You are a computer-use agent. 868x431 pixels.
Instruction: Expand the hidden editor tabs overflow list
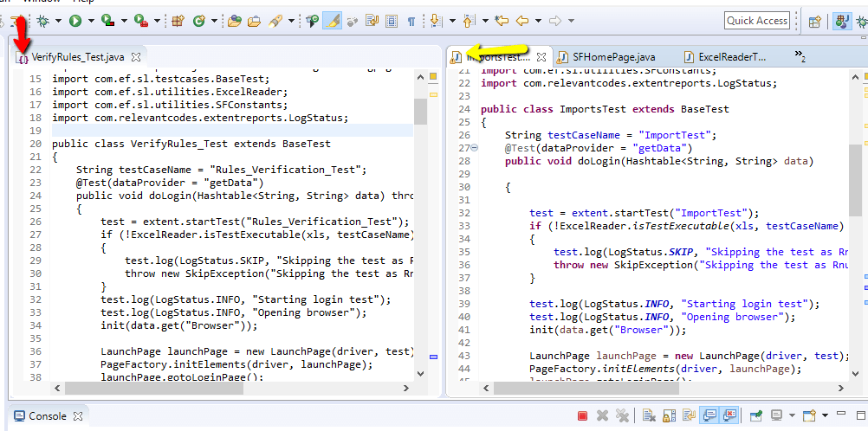(x=800, y=57)
